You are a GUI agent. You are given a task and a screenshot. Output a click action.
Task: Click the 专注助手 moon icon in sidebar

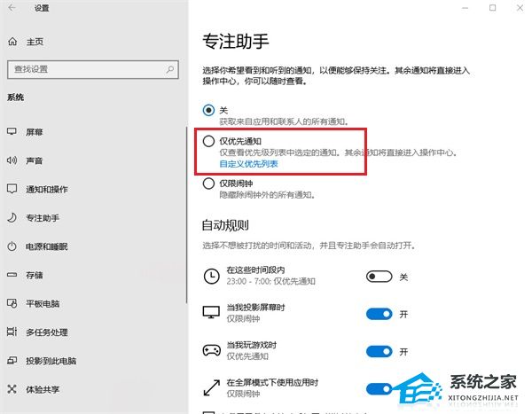coord(12,217)
